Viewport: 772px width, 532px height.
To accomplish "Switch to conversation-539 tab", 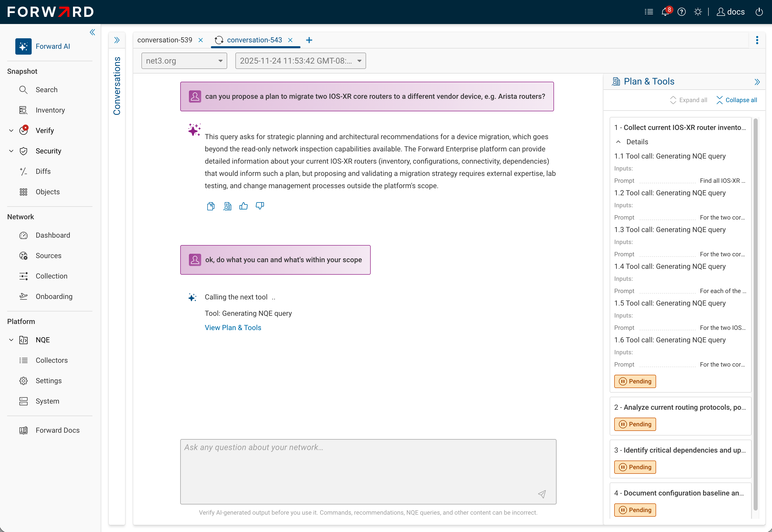I will [x=165, y=40].
